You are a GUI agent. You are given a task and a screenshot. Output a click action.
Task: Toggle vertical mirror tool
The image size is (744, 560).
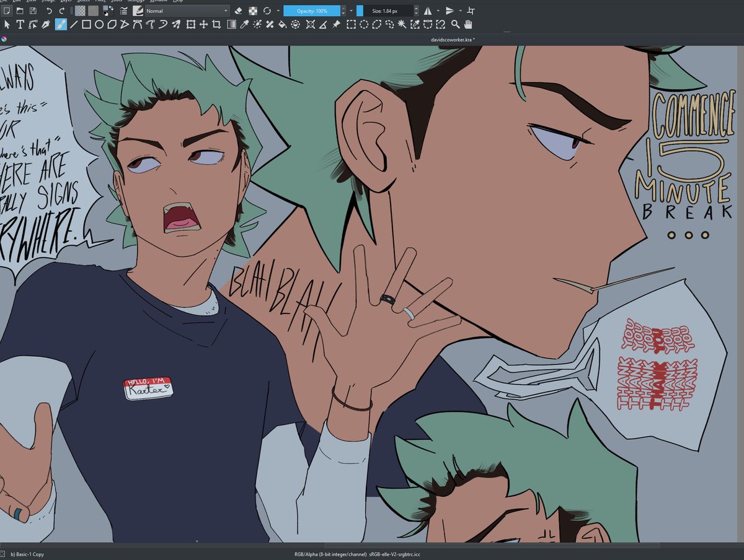[450, 11]
